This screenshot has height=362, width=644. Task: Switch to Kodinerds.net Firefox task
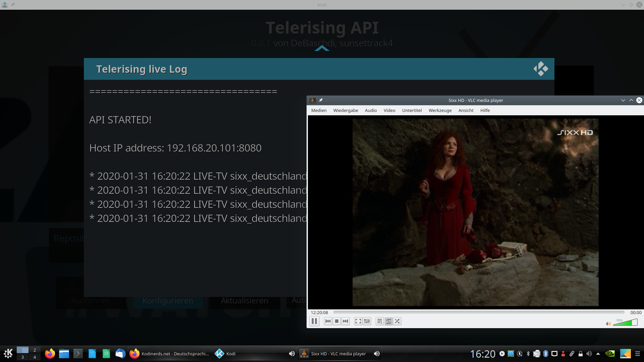170,354
